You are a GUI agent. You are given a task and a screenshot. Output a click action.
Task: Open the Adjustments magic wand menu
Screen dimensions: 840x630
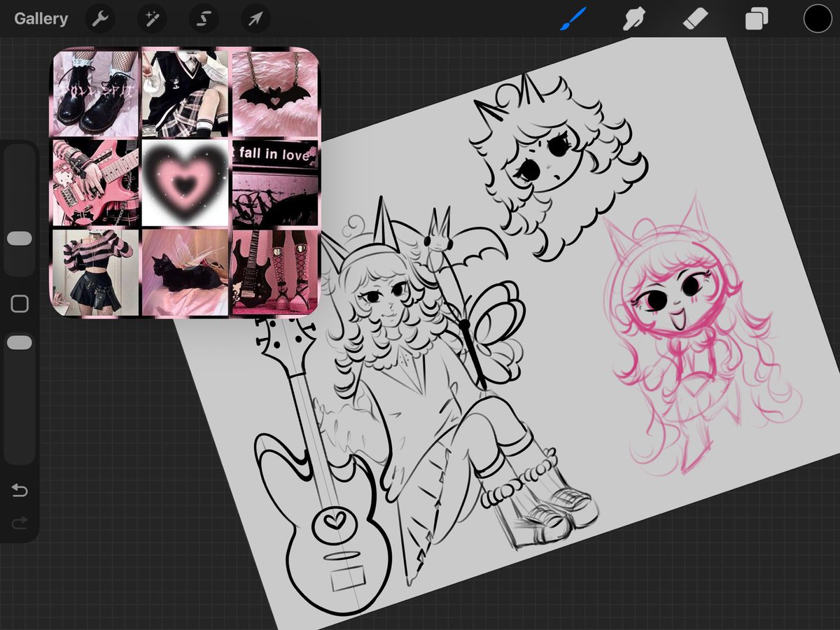[152, 19]
